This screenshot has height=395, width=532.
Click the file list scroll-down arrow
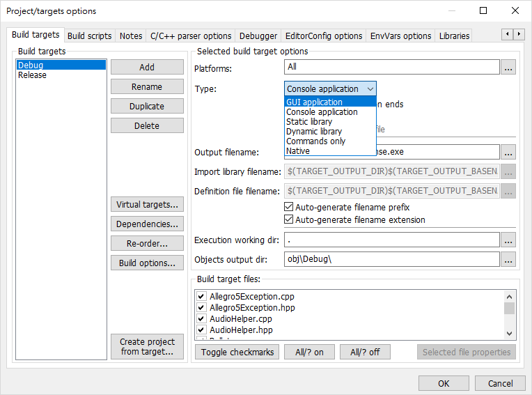[x=509, y=333]
